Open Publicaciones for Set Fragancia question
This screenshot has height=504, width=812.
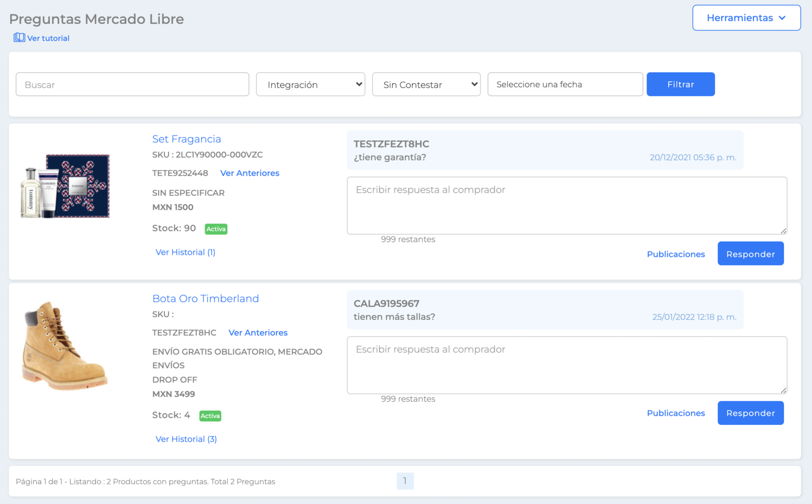(676, 254)
